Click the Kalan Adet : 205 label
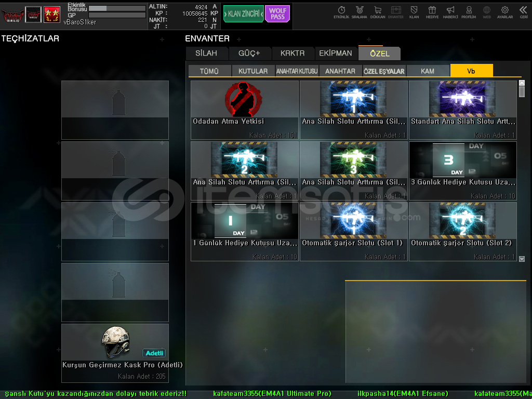 coord(141,376)
